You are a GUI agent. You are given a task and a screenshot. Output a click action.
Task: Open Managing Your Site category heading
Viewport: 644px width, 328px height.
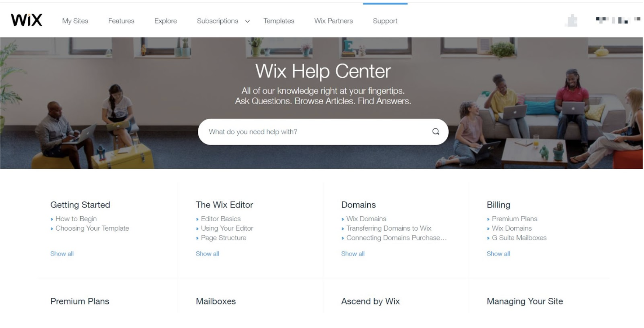[x=525, y=301]
